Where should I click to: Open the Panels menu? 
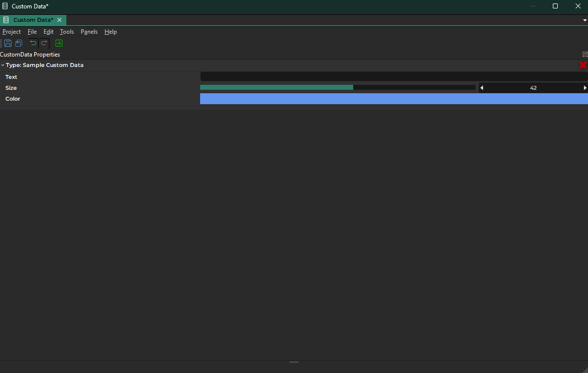coord(89,31)
